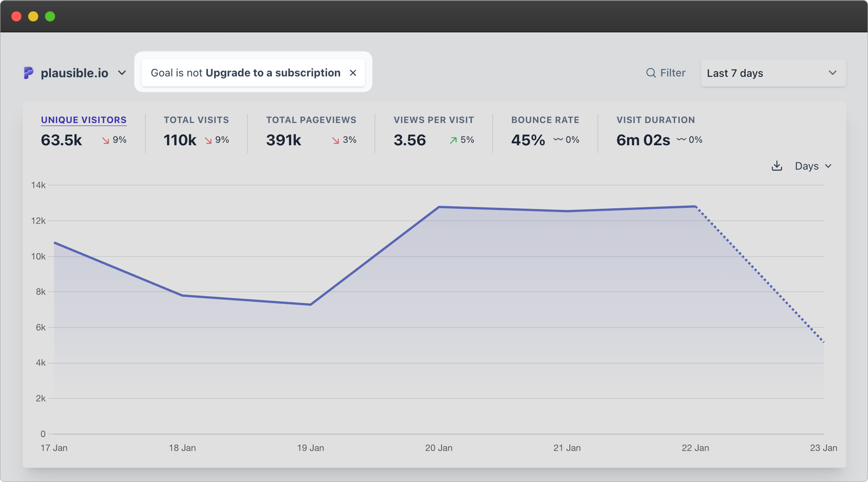Click the red macOS close button

[x=16, y=16]
